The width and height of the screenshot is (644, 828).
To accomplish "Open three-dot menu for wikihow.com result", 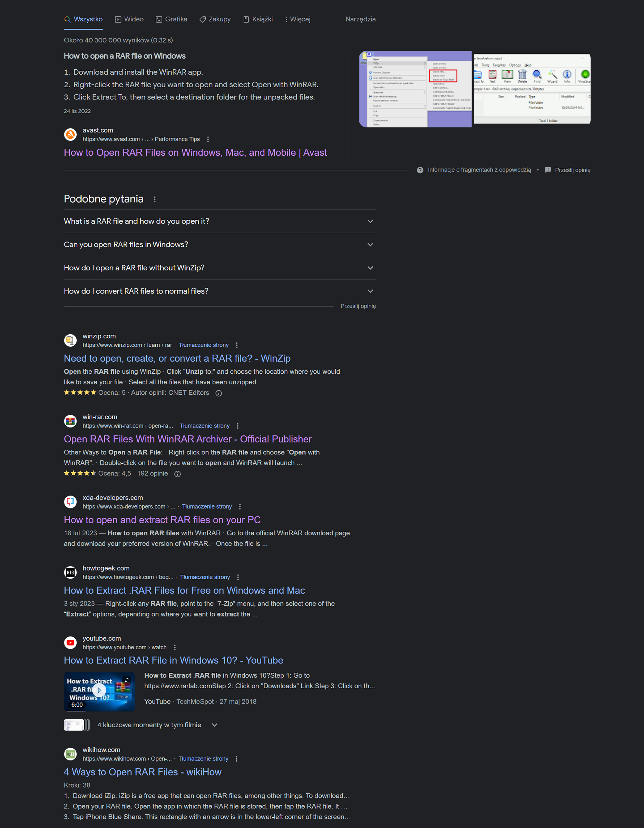I will (x=236, y=759).
